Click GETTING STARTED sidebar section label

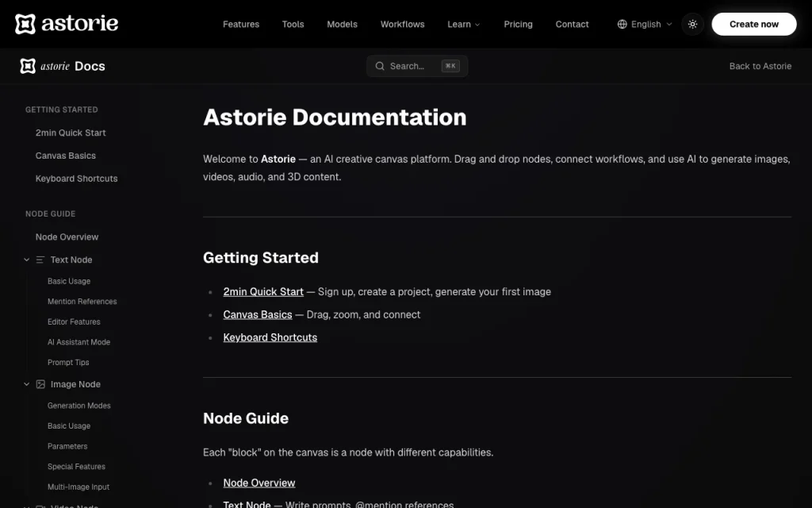(x=62, y=110)
